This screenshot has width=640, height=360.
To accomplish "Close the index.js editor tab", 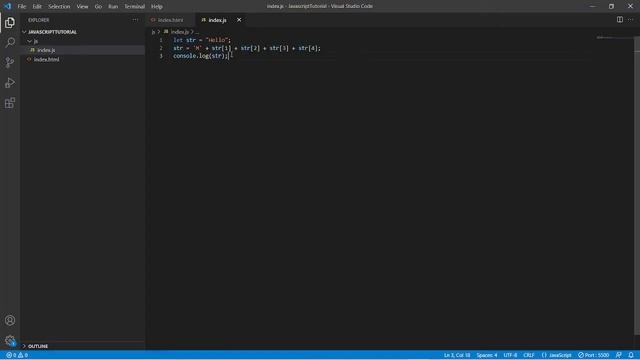I will [x=239, y=20].
